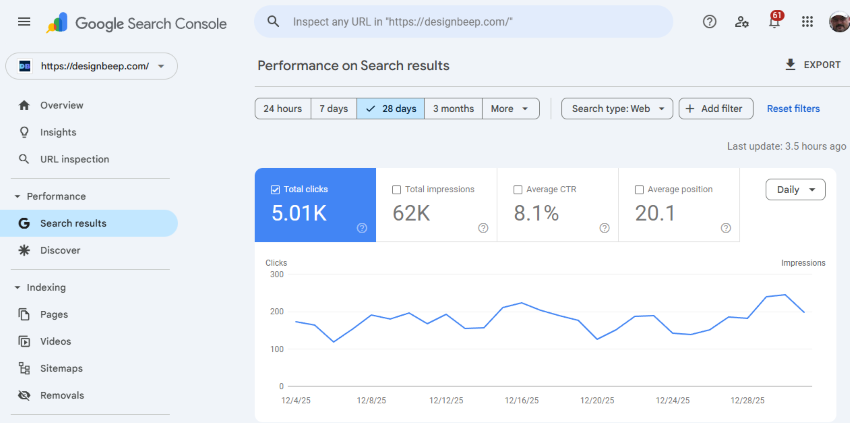Enable the Total impressions checkbox
Image resolution: width=850 pixels, height=423 pixels.
pos(397,189)
